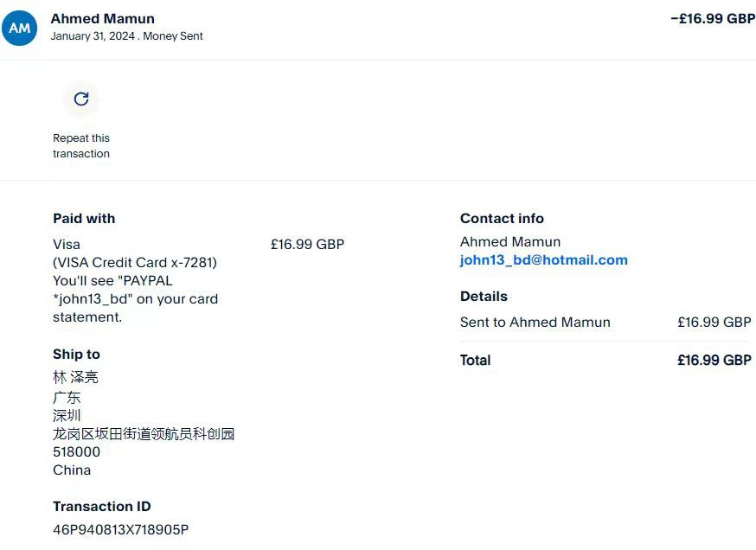Click the postal code 518000

(x=76, y=452)
